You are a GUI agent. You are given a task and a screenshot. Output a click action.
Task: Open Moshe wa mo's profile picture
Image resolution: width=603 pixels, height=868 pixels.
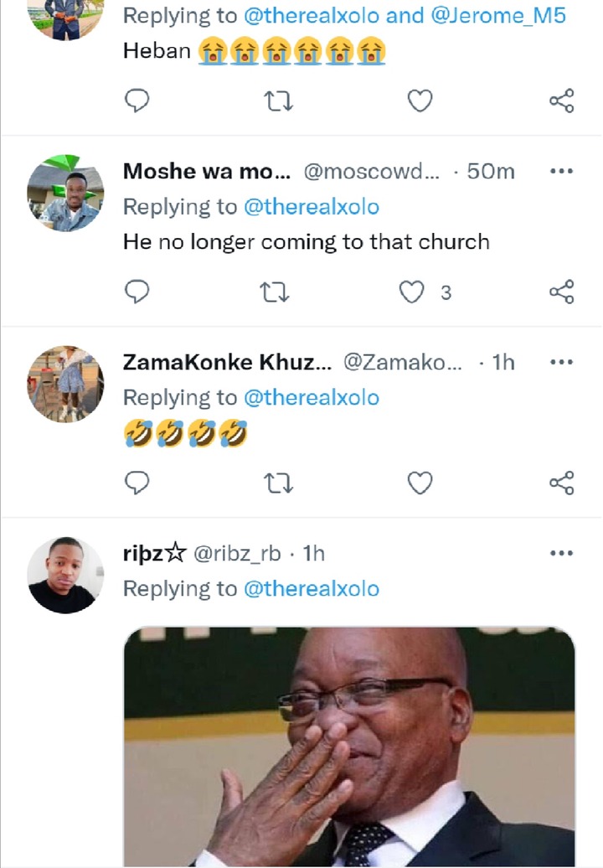[65, 193]
